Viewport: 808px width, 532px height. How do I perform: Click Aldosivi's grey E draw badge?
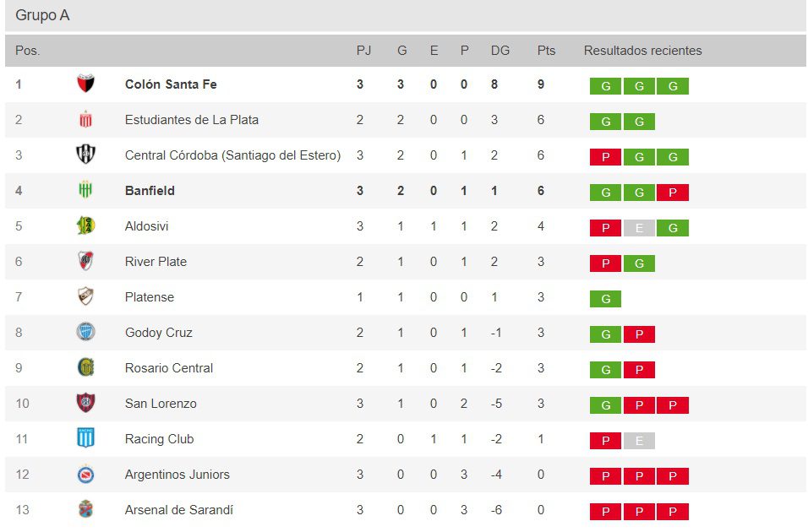pyautogui.click(x=639, y=228)
